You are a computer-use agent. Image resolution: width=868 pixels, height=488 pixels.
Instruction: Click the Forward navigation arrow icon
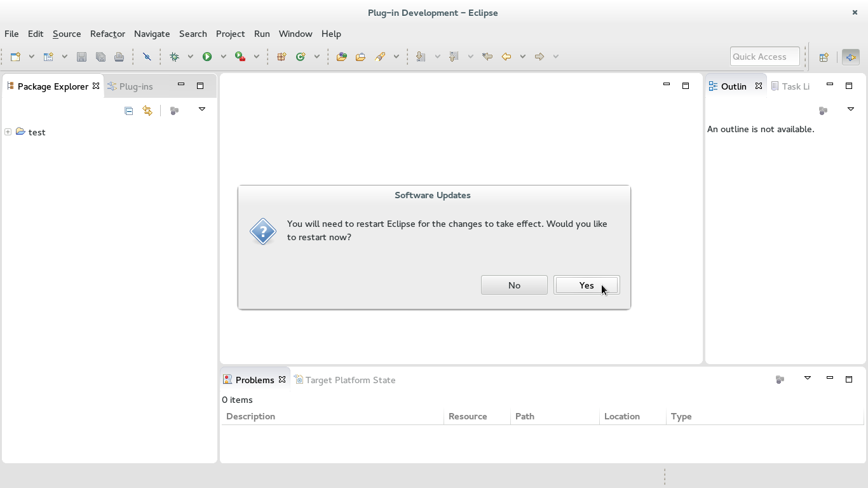tap(539, 57)
